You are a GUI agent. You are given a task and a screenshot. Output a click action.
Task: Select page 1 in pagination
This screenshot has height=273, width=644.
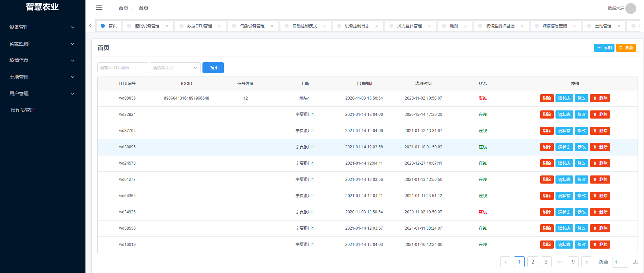pos(519,262)
